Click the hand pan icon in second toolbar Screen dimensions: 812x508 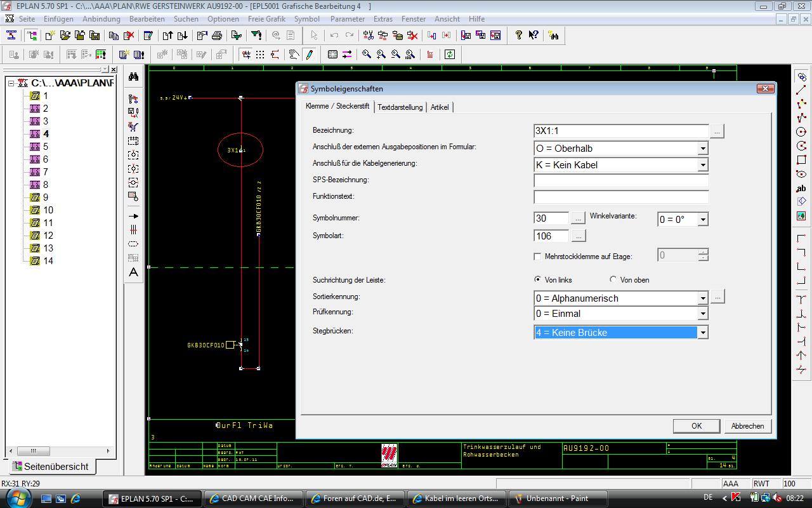(x=294, y=55)
